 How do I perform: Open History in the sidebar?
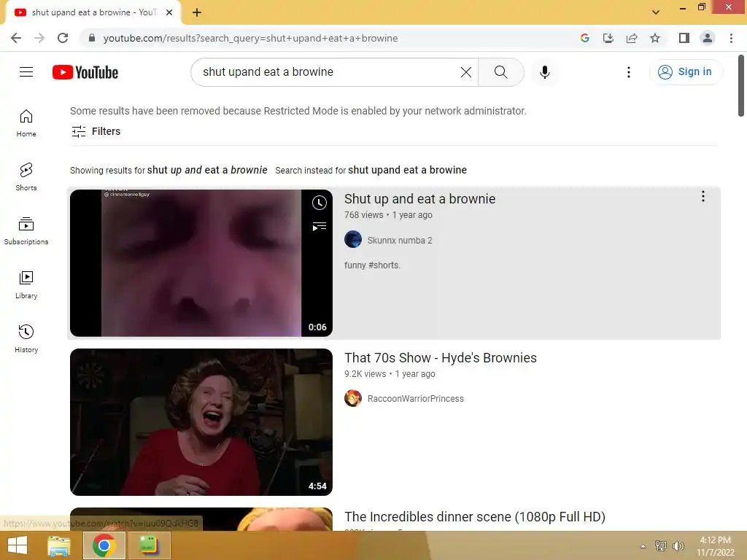click(26, 338)
